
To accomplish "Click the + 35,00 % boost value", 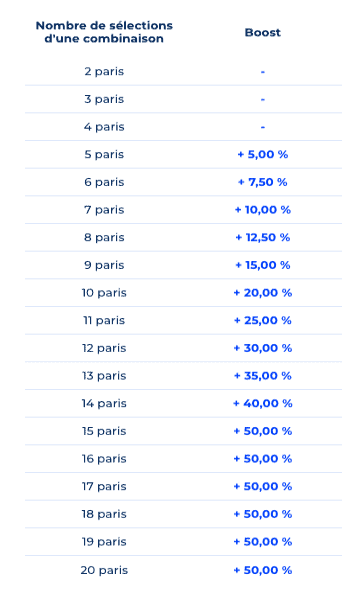I will click(262, 376).
